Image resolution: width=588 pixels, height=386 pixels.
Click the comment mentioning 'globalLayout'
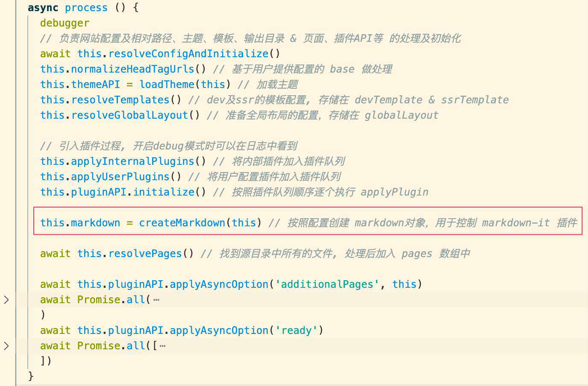(x=323, y=115)
